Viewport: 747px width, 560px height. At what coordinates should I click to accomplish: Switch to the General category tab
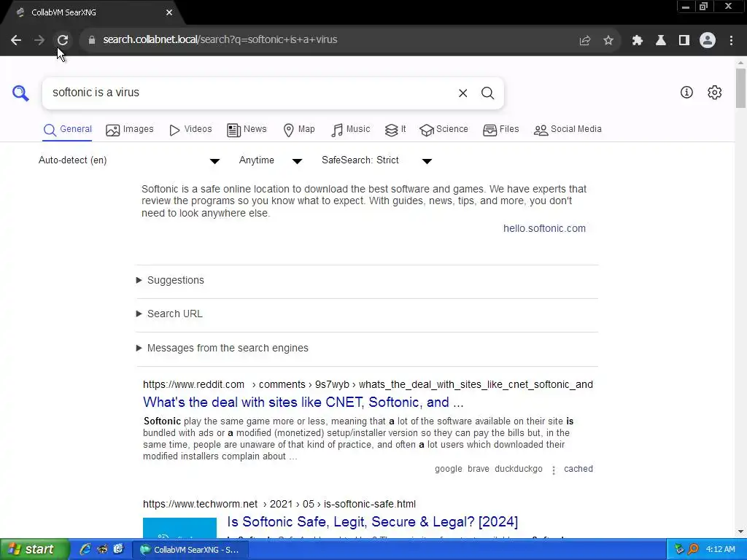pos(67,130)
